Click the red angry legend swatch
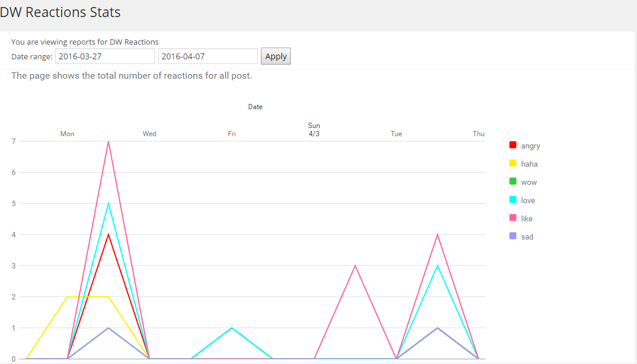This screenshot has height=364, width=637. pos(512,145)
